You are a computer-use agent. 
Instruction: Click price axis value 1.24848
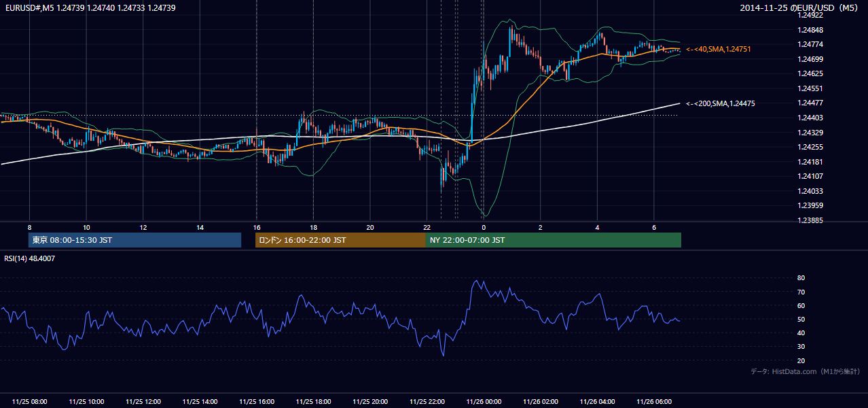pyautogui.click(x=810, y=30)
